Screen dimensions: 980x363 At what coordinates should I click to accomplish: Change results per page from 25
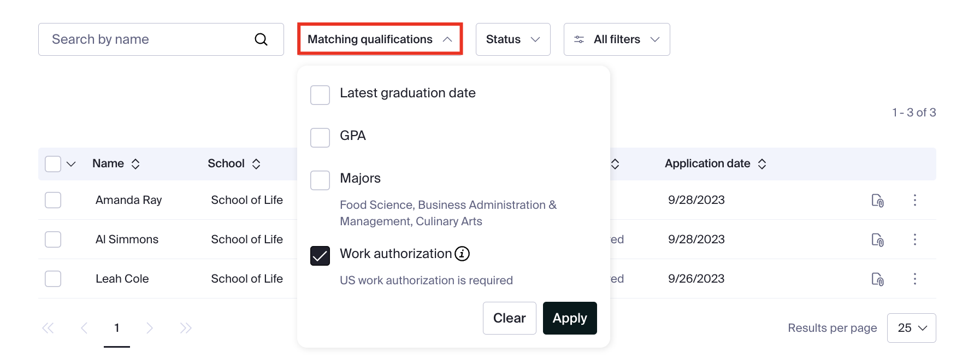click(x=911, y=328)
